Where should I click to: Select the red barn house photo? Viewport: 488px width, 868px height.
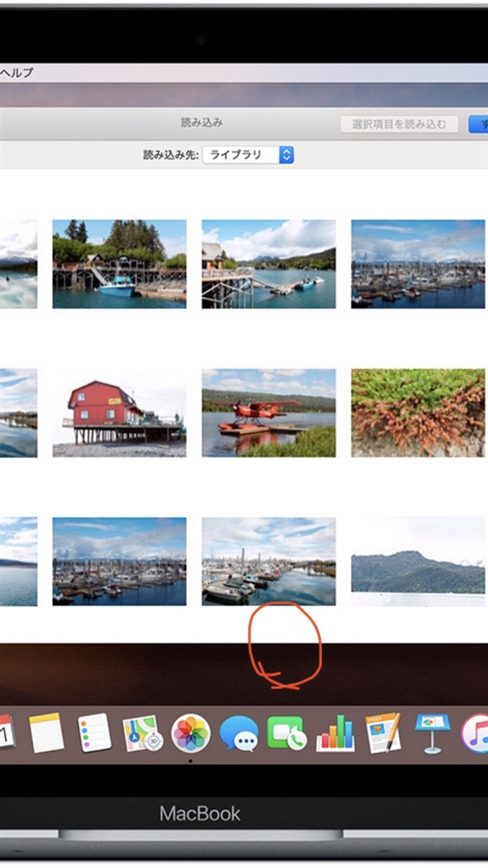pos(119,413)
